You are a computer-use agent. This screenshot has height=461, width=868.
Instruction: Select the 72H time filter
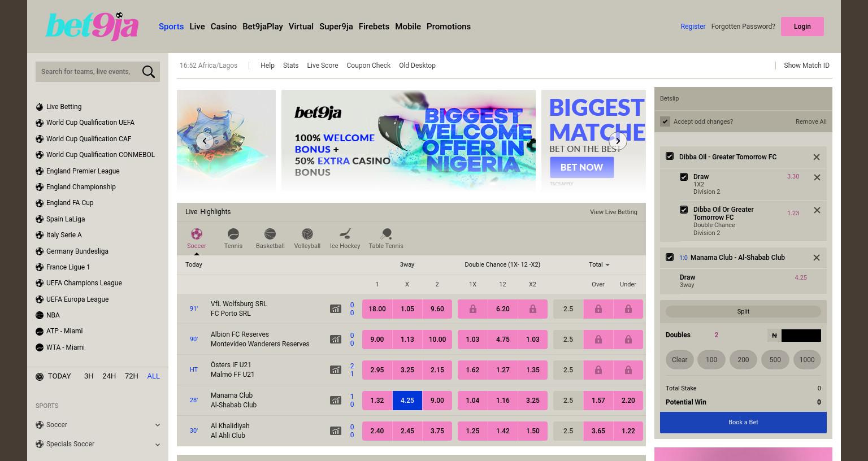click(132, 376)
